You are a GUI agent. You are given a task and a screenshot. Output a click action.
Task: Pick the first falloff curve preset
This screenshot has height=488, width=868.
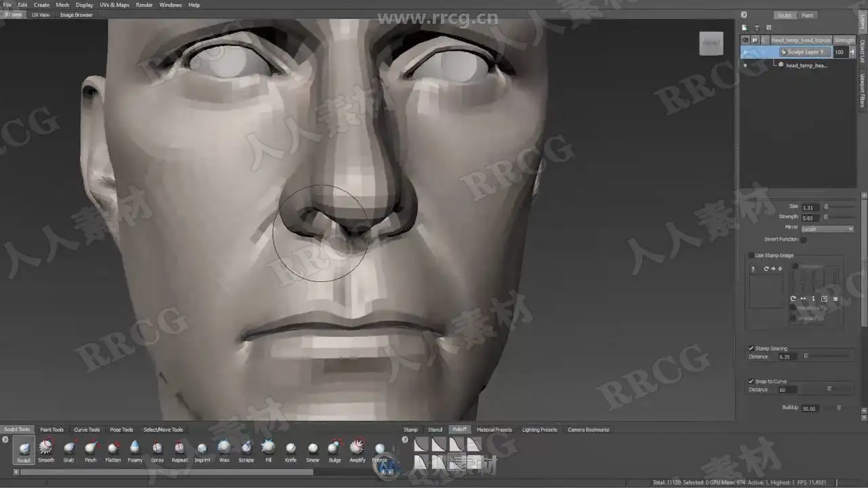click(x=421, y=444)
